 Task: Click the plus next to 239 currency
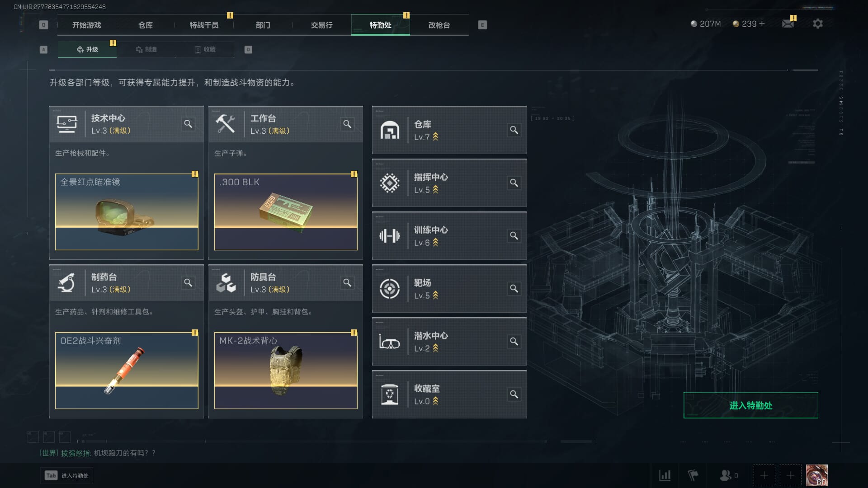click(x=762, y=23)
